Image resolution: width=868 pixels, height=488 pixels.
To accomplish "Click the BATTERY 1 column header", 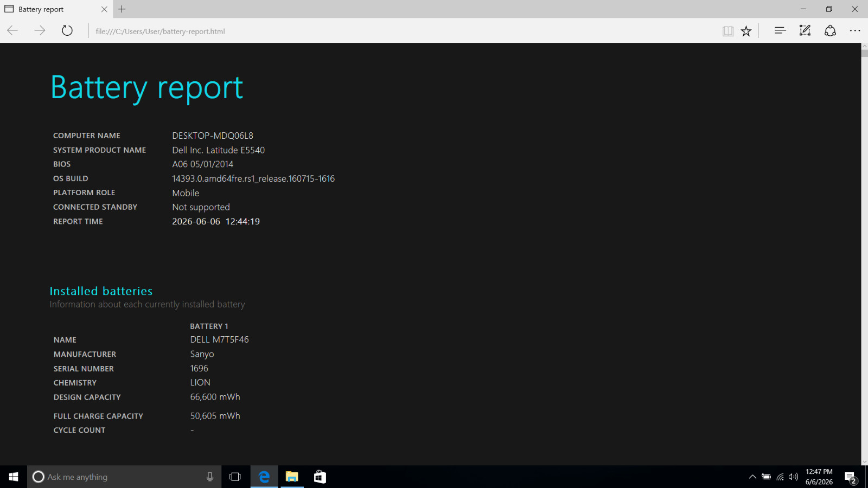I will (x=209, y=326).
